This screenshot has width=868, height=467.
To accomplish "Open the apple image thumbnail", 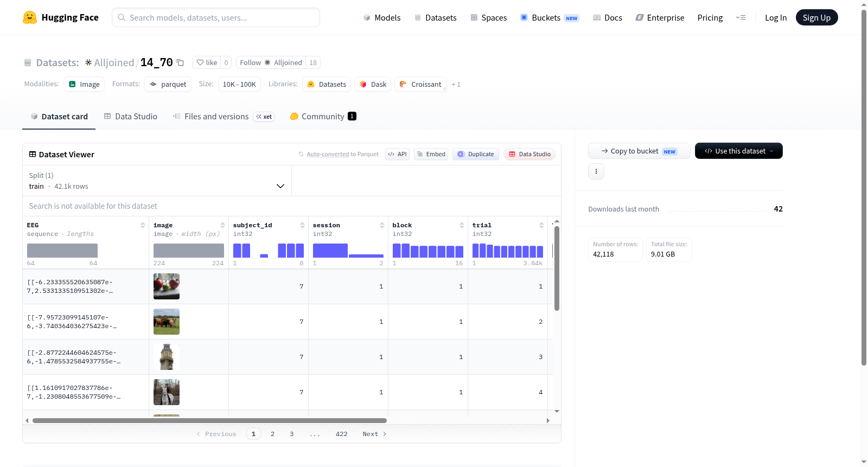I will pos(167,286).
